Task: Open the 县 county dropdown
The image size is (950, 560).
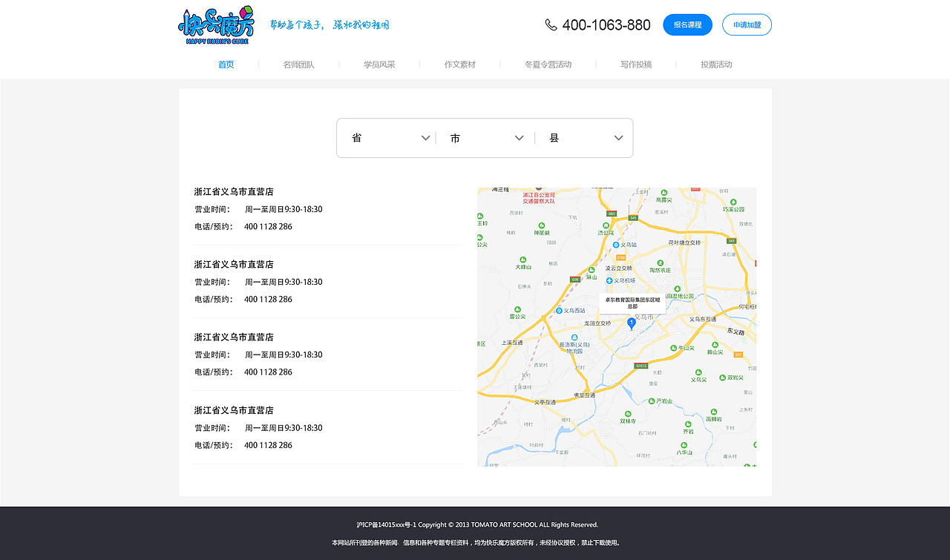Action: tap(586, 138)
